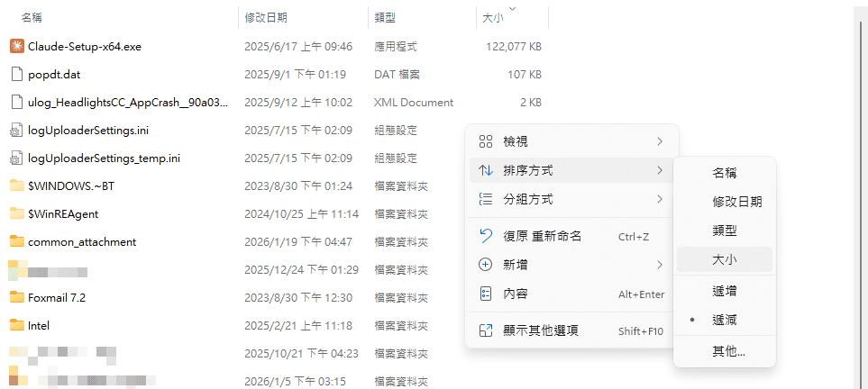The image size is (868, 389).
Task: Sort by 名稱 in the submenu
Action: (725, 173)
